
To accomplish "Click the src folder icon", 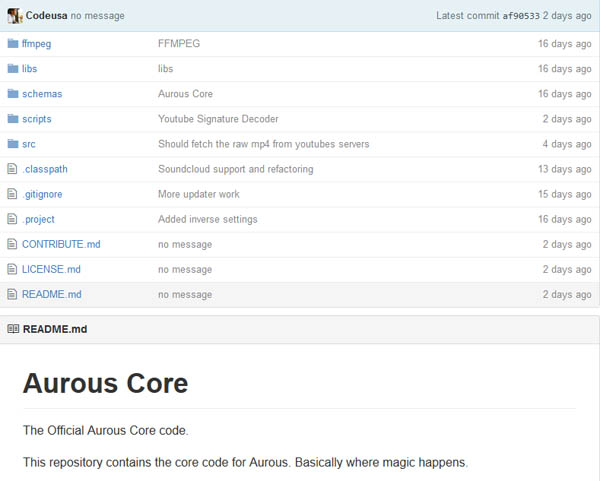I will point(13,144).
